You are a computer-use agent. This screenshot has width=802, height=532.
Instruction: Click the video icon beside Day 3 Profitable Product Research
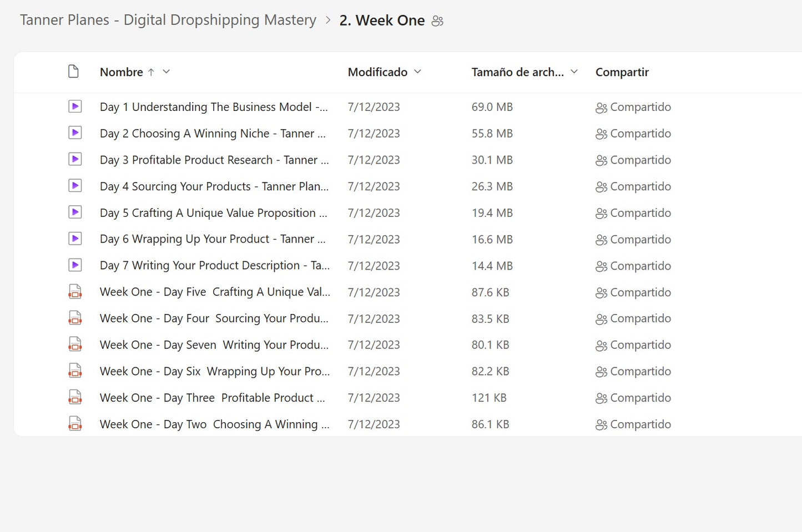(75, 160)
